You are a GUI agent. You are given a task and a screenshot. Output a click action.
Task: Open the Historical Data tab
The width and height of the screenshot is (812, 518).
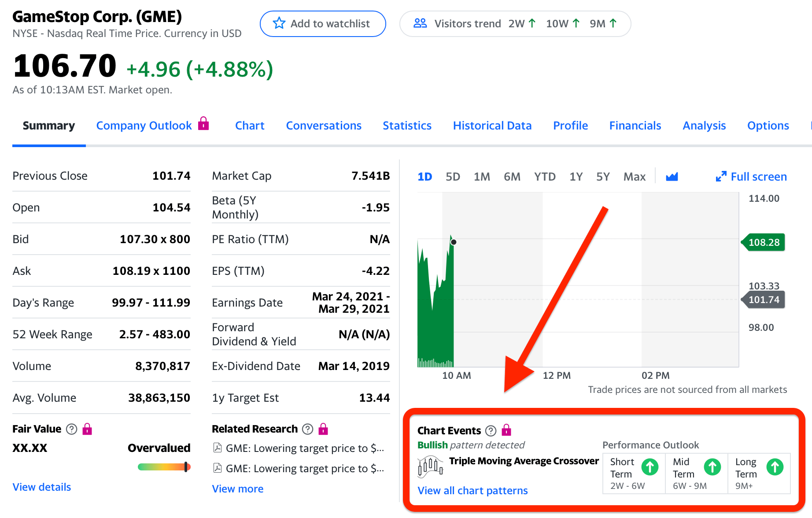(x=492, y=126)
